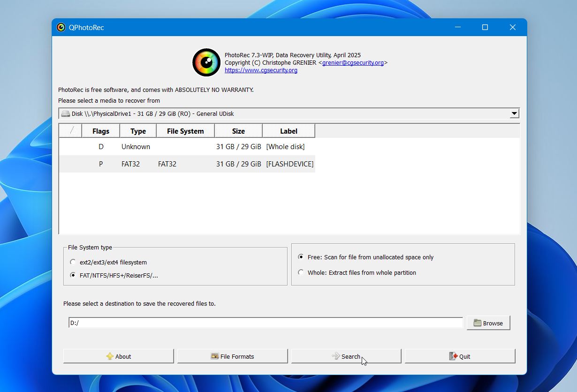Click the P flag cell
Viewport: 577px width, 392px height.
coord(101,164)
